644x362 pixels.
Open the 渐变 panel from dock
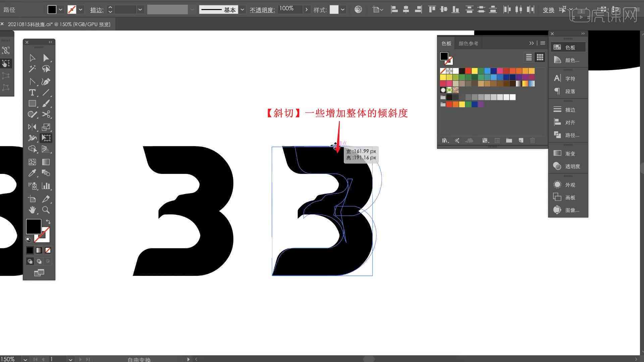point(569,154)
